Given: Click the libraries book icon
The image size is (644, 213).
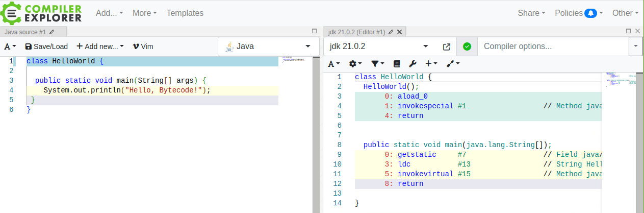Looking at the screenshot, I should point(397,64).
